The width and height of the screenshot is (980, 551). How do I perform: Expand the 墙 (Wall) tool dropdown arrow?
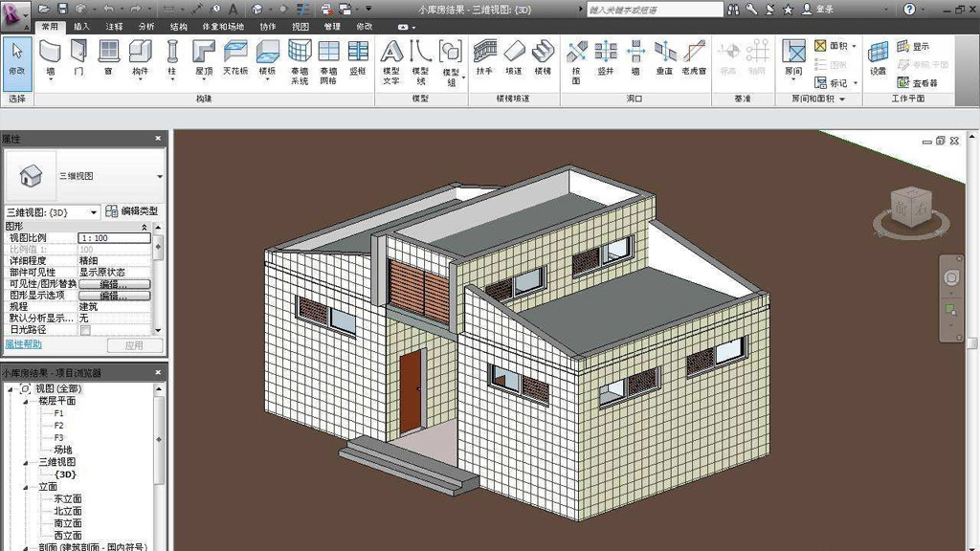pos(51,81)
